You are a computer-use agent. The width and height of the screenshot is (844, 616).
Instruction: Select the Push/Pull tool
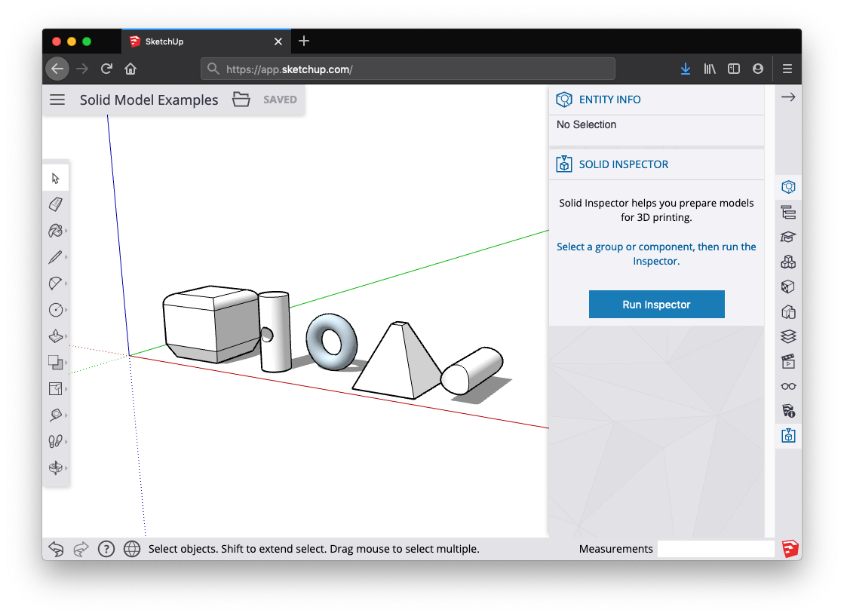pos(56,336)
